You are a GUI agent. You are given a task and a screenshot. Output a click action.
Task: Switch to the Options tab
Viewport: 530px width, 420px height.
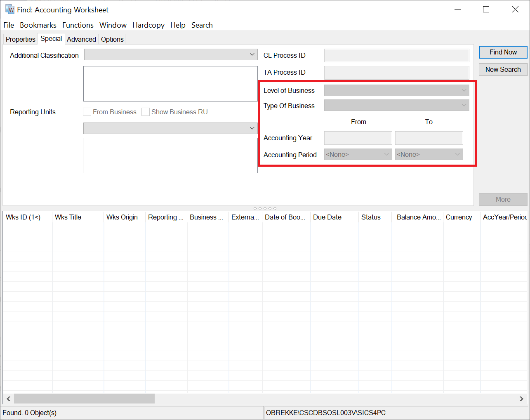pyautogui.click(x=112, y=39)
